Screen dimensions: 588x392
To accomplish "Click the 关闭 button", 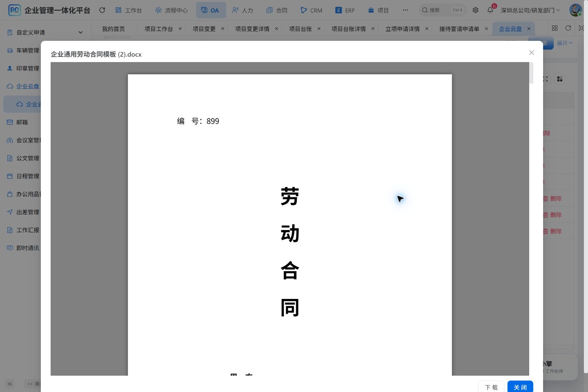I will (x=520, y=387).
